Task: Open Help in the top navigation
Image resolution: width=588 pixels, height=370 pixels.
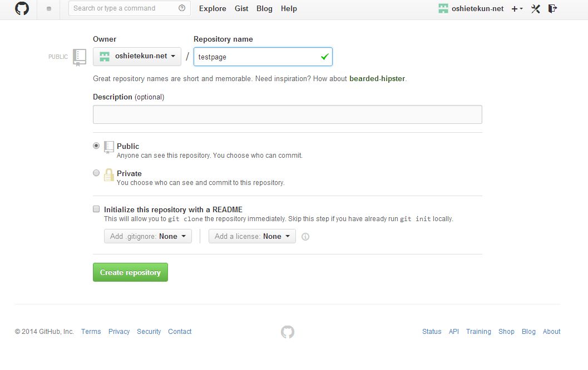Action: coord(289,9)
